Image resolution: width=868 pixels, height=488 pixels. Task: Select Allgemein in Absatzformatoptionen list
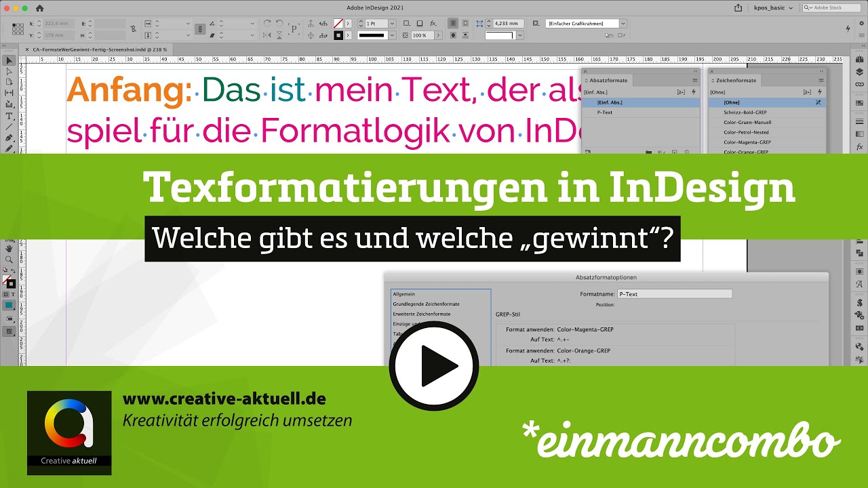pyautogui.click(x=404, y=294)
